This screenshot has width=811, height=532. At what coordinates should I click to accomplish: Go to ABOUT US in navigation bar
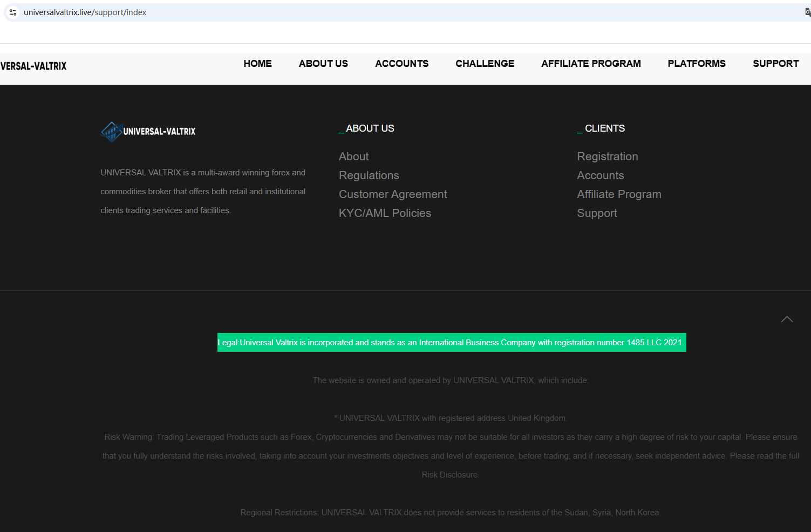(x=323, y=64)
